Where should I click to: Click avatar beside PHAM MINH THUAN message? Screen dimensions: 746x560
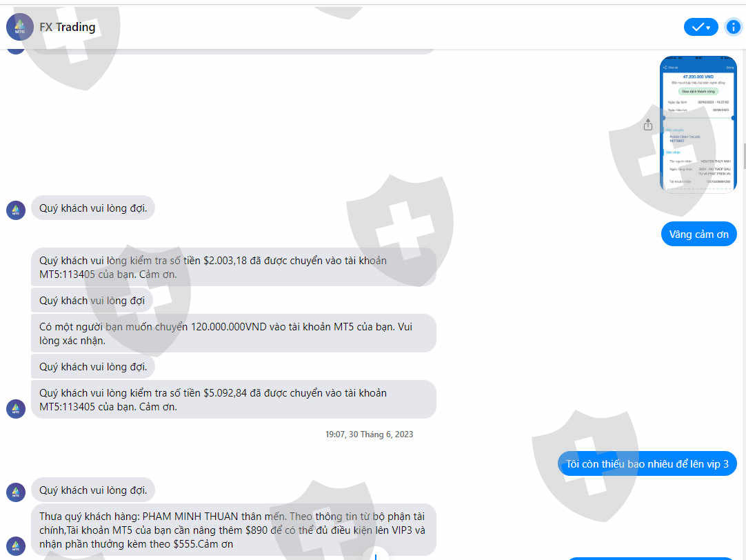pos(16,546)
